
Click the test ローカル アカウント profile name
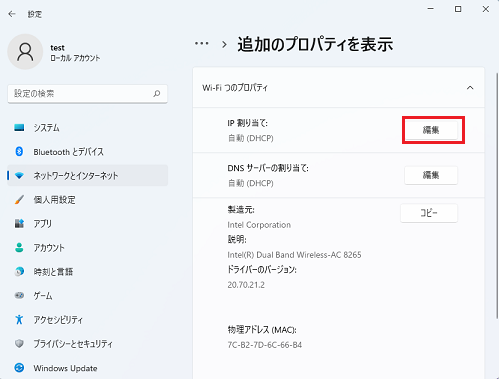(x=75, y=53)
